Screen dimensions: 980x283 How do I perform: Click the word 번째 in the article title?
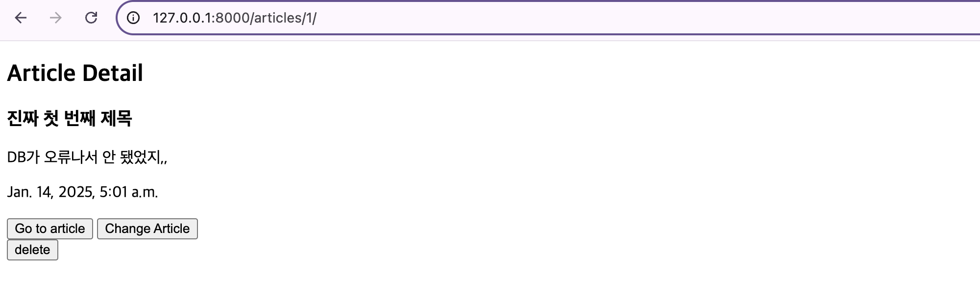pos(80,118)
